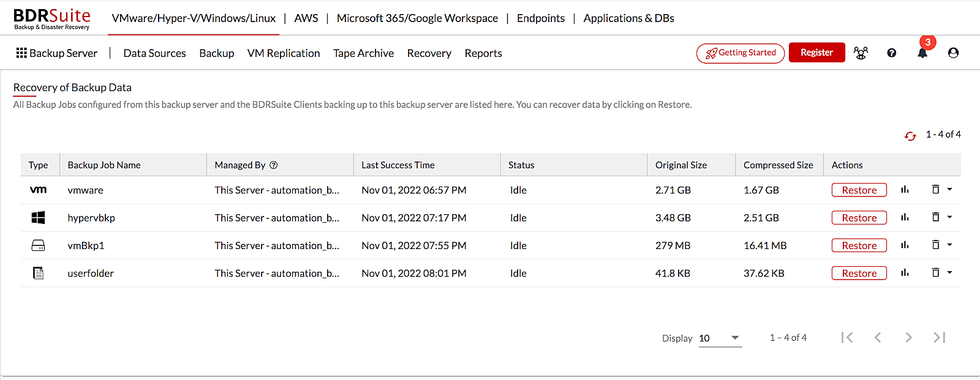Viewport: 980px width, 380px height.
Task: Open the Data Sources menu
Action: click(154, 53)
